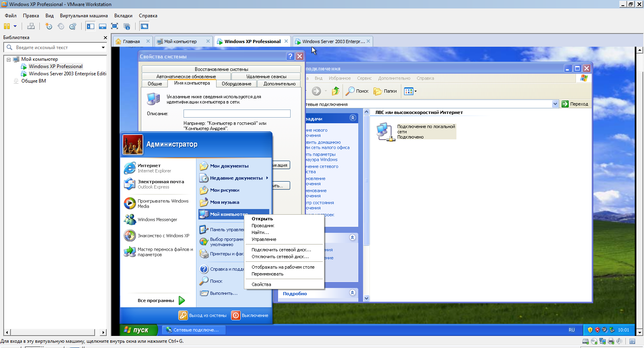Screen dimensions: 644x348
Task: Click the red shield tray icon
Action: pyautogui.click(x=597, y=330)
